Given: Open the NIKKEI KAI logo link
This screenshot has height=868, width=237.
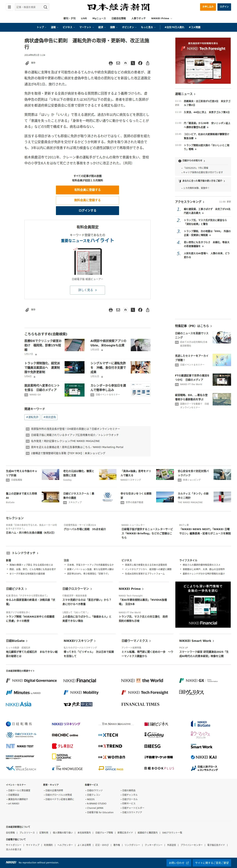Looking at the screenshot, I should coord(204,758).
